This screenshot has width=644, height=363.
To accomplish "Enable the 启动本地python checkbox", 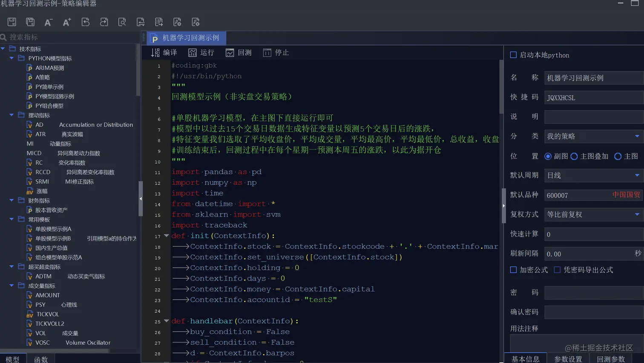I will tap(513, 55).
